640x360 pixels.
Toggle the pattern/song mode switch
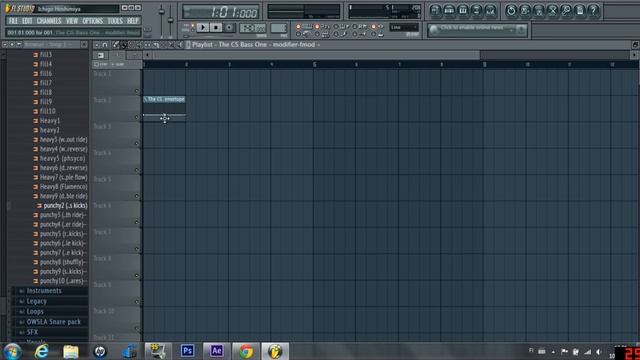tap(192, 27)
